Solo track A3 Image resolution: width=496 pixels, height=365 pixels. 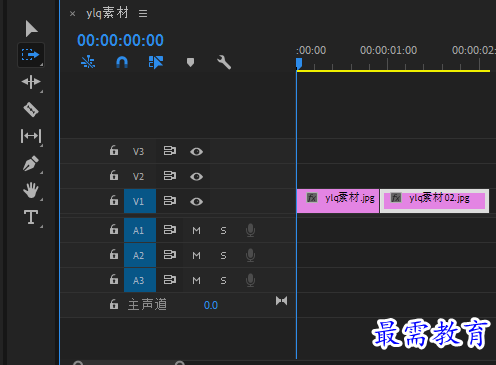[x=223, y=280]
